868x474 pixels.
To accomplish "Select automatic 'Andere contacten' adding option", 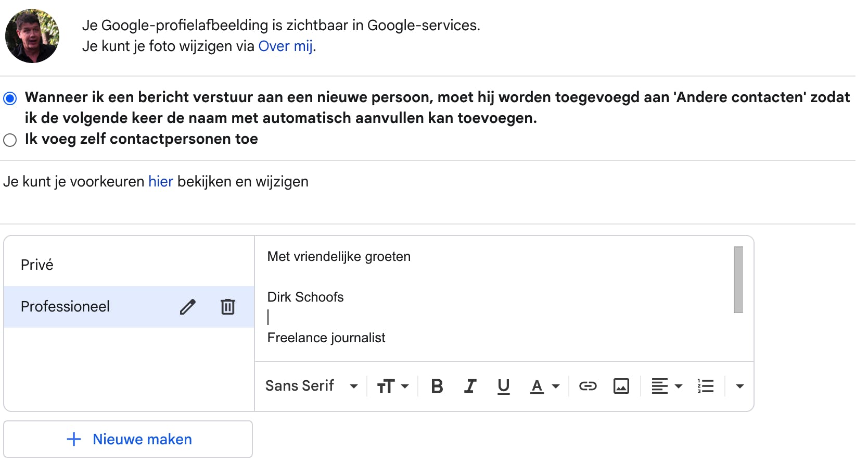I will [x=10, y=98].
